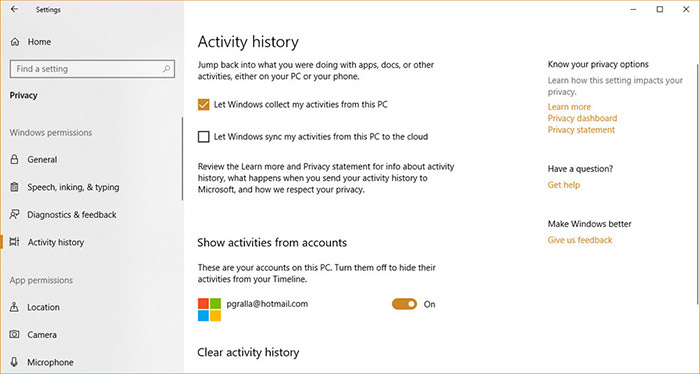
Task: Click the search magnifier icon
Action: [x=166, y=69]
